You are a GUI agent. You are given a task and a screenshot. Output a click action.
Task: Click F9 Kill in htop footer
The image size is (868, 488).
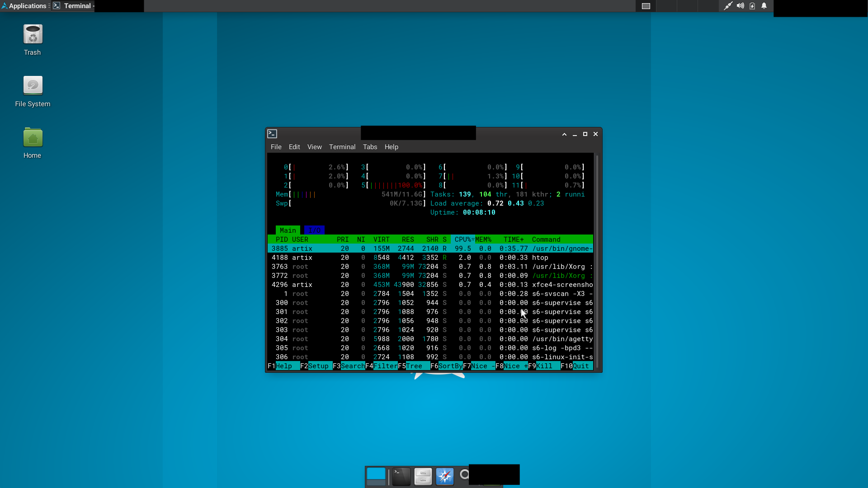[544, 366]
